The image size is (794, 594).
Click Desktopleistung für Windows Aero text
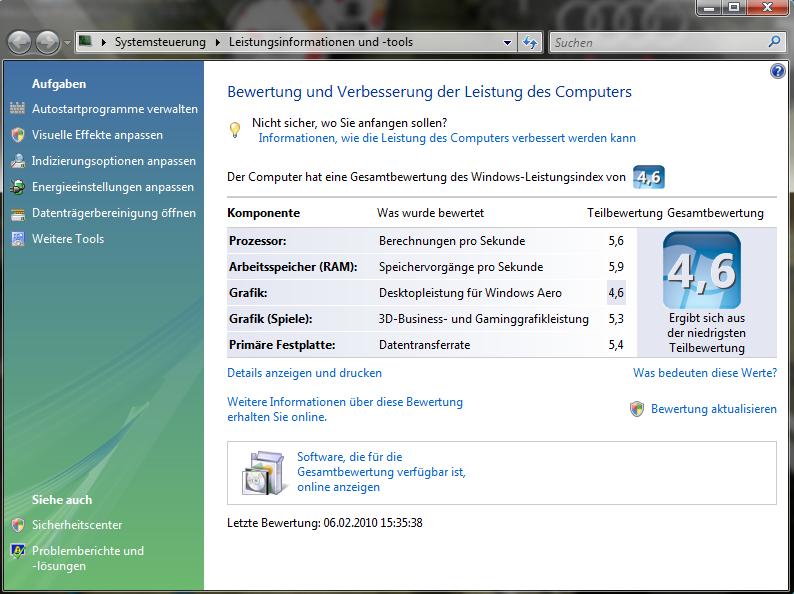pyautogui.click(x=470, y=293)
